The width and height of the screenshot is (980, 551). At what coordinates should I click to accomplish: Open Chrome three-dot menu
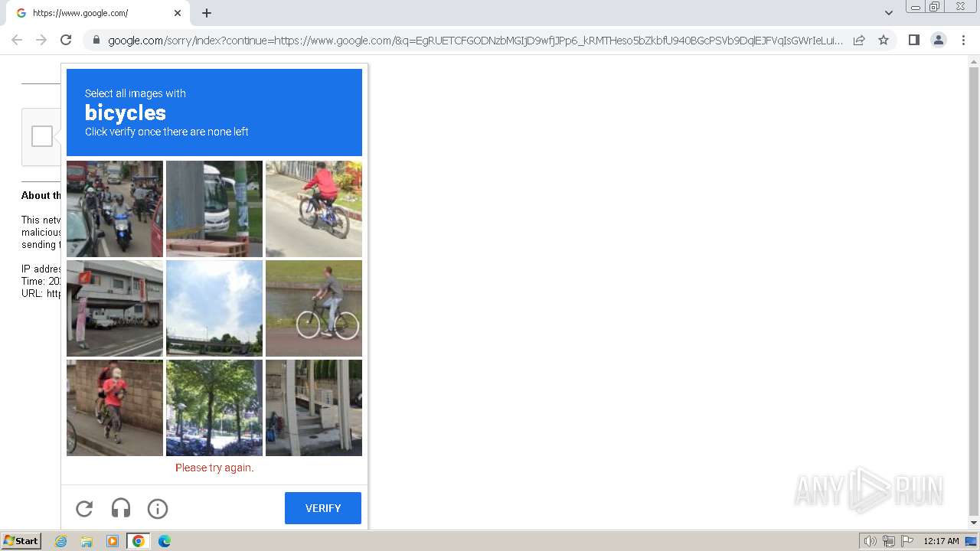(963, 40)
